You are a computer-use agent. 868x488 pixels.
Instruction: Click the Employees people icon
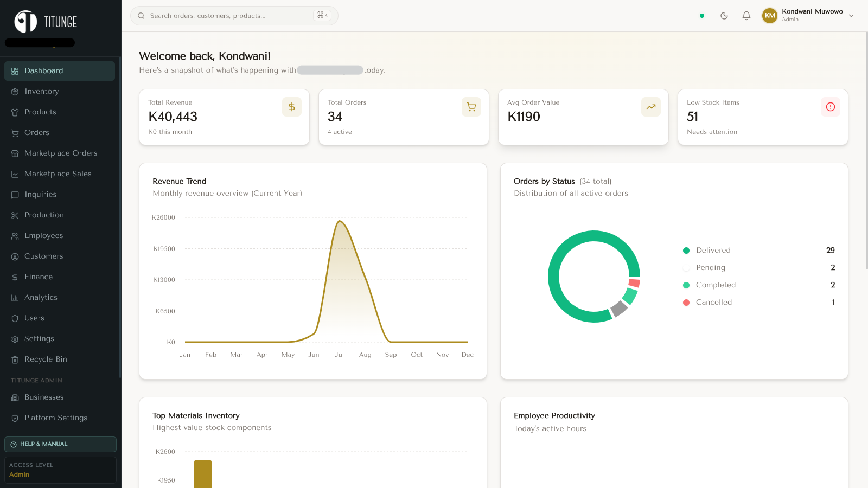click(15, 236)
